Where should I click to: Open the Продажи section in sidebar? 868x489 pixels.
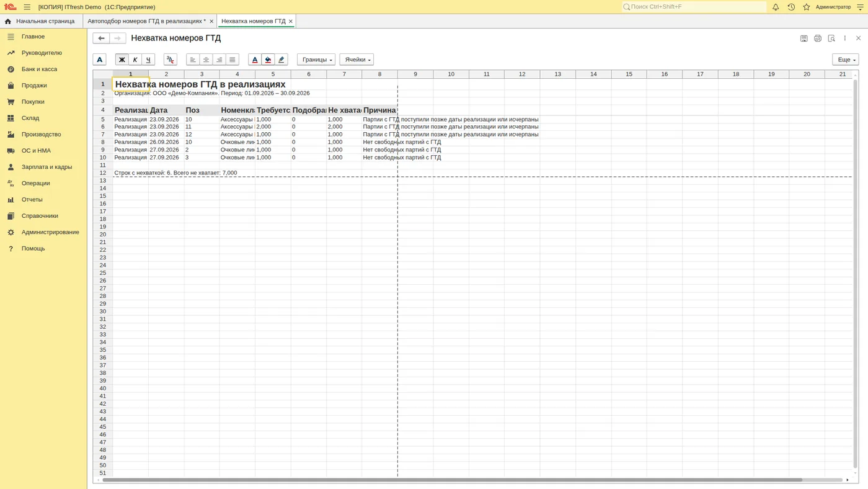(34, 86)
